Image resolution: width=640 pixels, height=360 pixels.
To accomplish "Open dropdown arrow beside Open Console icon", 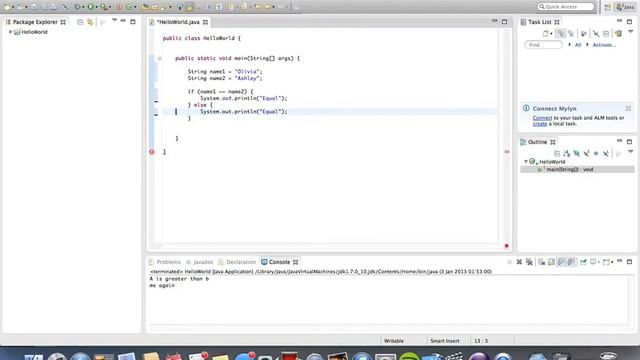I will 612,262.
